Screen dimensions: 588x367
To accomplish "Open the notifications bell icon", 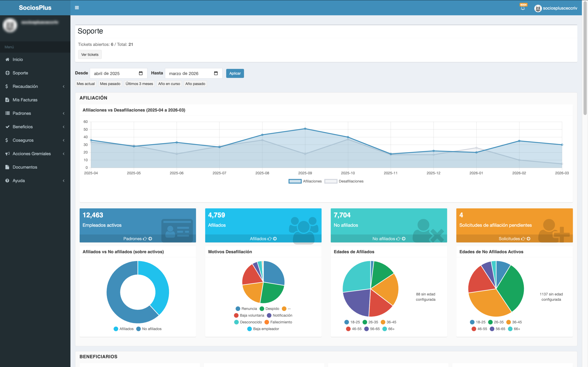I will pyautogui.click(x=523, y=8).
